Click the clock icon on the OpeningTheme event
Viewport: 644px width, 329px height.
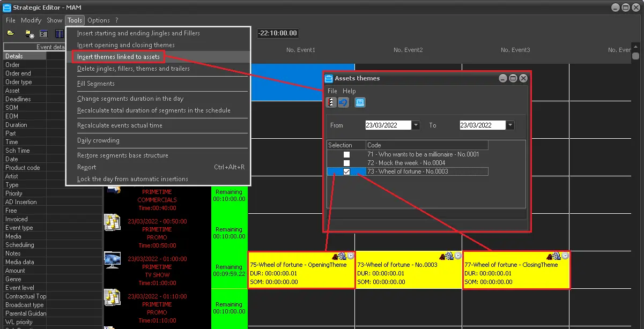coord(351,256)
